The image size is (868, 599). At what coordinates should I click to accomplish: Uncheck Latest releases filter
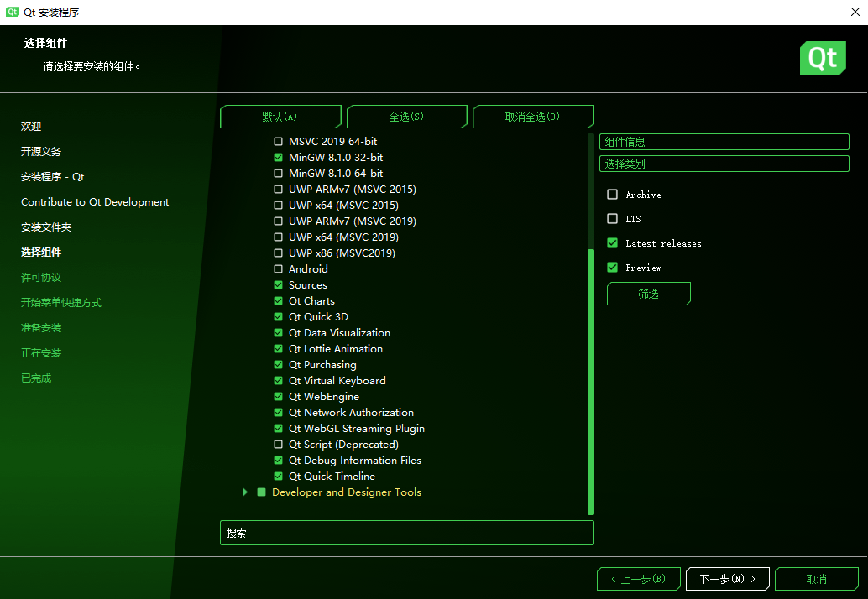(x=612, y=242)
